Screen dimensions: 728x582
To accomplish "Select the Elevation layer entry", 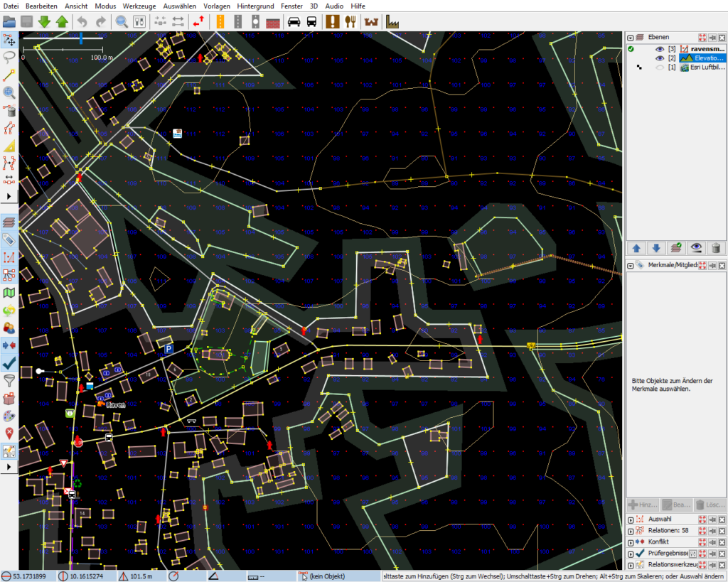I will pos(702,58).
